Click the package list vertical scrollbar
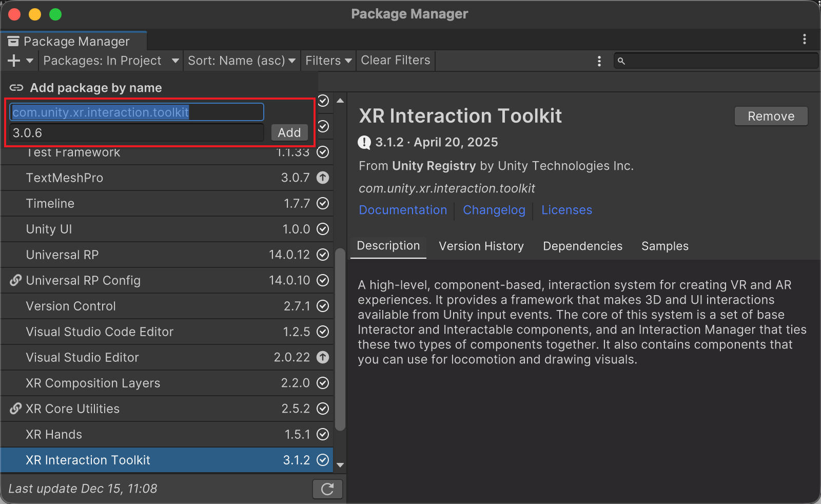 pos(340,339)
